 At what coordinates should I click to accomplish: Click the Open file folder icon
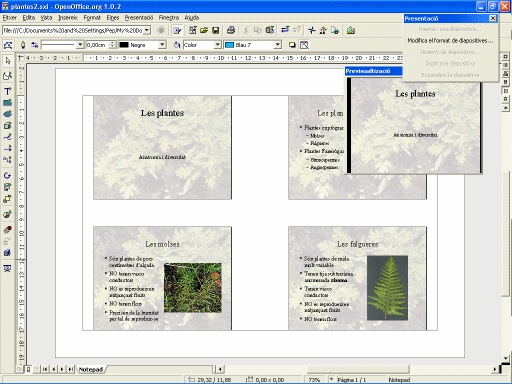click(204, 30)
